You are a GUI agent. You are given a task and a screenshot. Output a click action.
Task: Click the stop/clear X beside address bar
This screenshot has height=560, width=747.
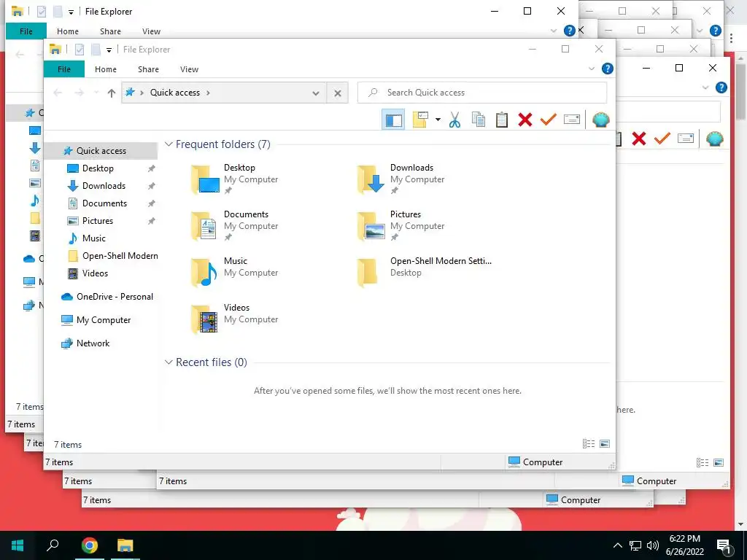[337, 93]
